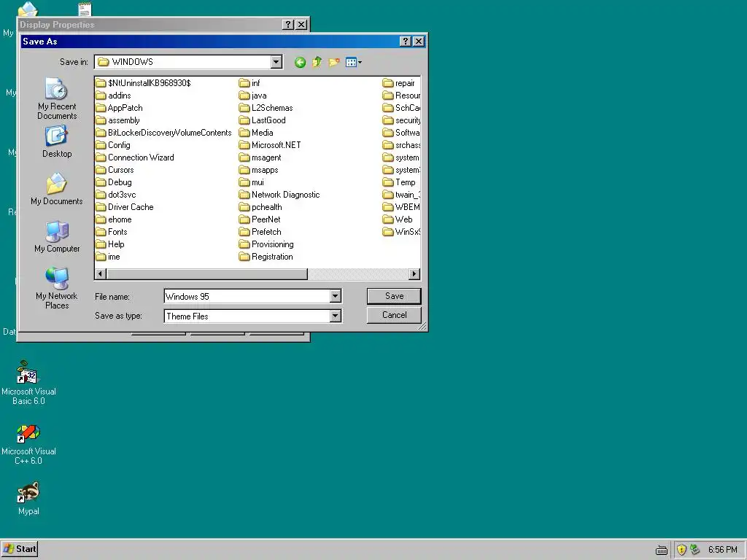Select the Cursors folder
747x560 pixels.
pos(115,169)
